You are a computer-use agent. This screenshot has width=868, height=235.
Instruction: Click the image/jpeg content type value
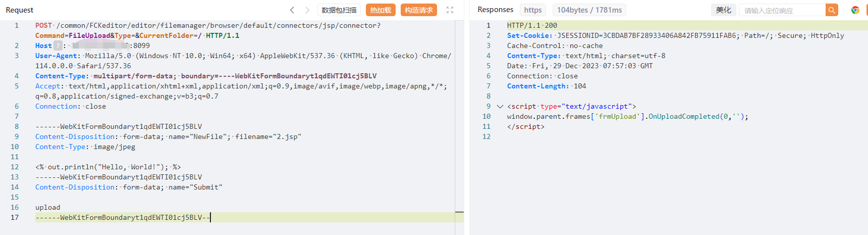tap(115, 147)
